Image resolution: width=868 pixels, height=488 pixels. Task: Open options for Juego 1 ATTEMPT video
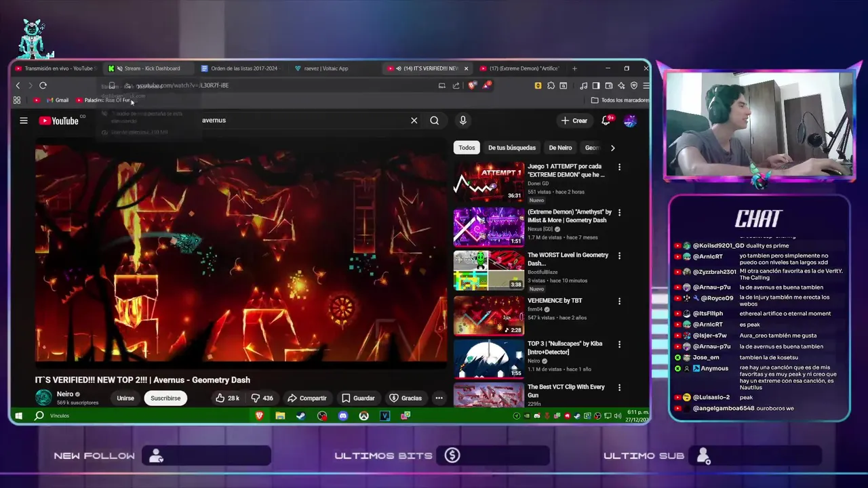point(619,167)
